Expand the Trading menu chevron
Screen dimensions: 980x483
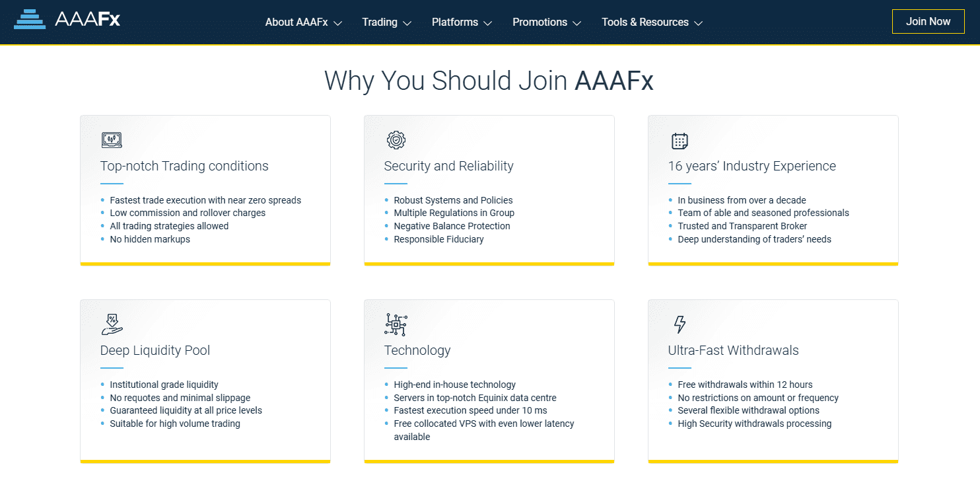tap(407, 23)
